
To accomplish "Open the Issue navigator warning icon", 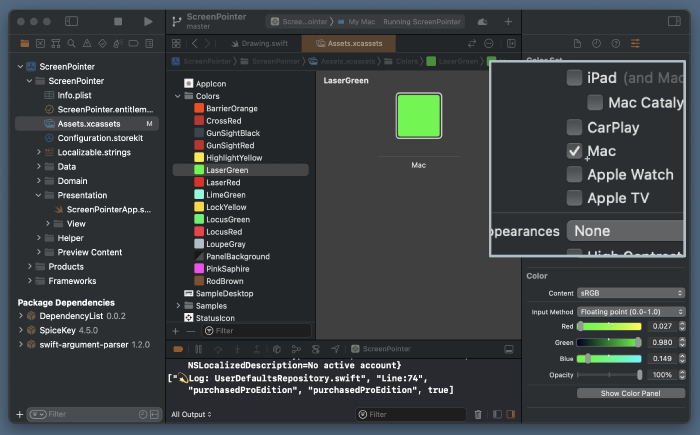I will point(88,44).
